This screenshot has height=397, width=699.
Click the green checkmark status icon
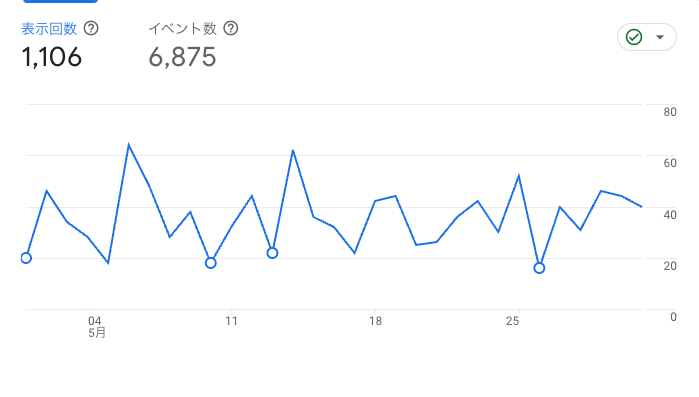click(634, 37)
